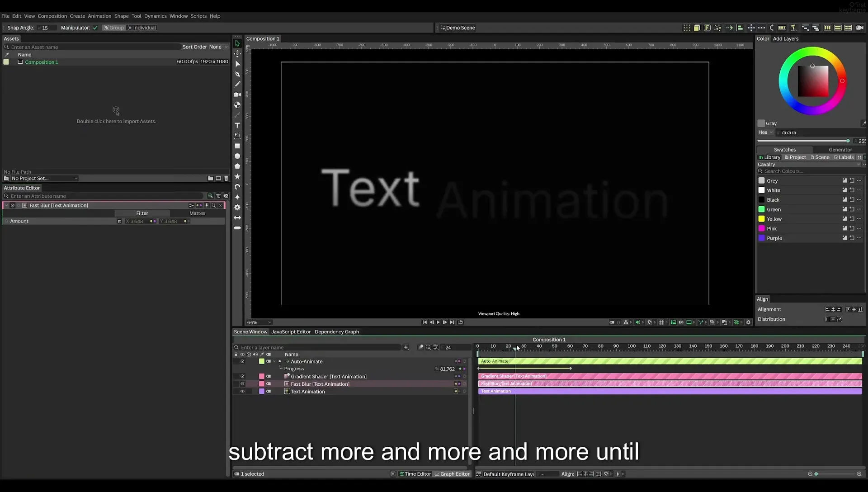
Task: Toggle visibility of Text Animation layer
Action: pos(242,392)
